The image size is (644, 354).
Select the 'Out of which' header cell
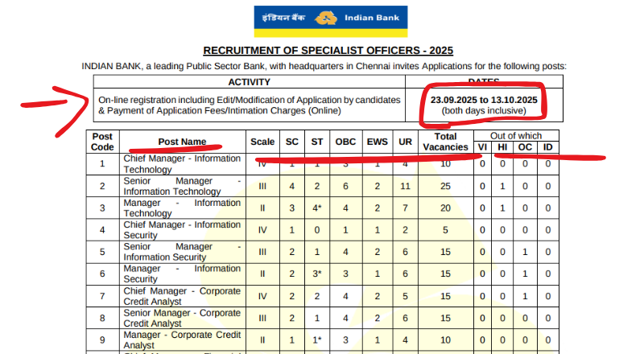pos(515,135)
